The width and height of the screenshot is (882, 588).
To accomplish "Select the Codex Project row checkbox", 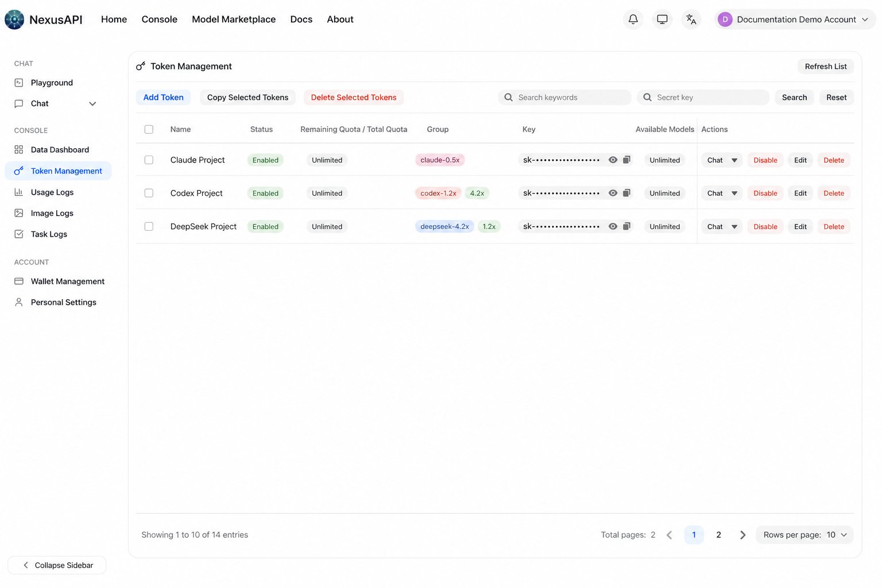I will [x=149, y=194].
